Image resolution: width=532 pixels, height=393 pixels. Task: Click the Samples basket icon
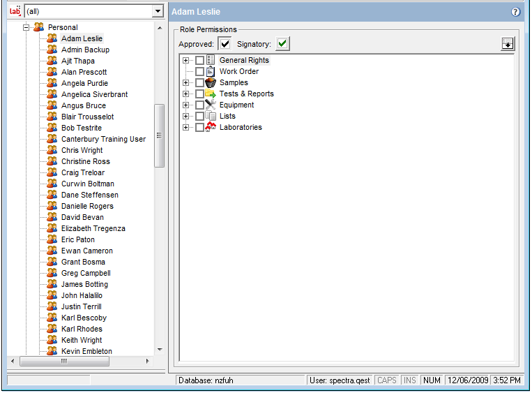coord(211,83)
